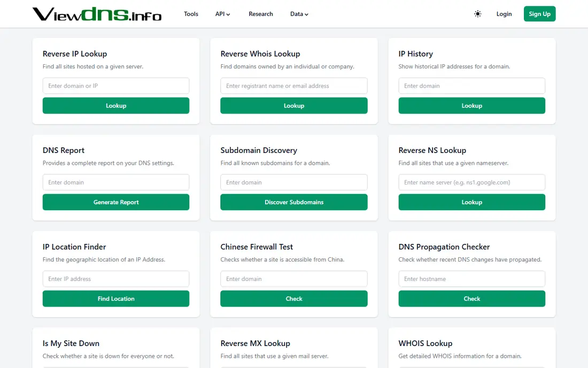Open the Tools menu item
The height and width of the screenshot is (368, 588).
[191, 14]
